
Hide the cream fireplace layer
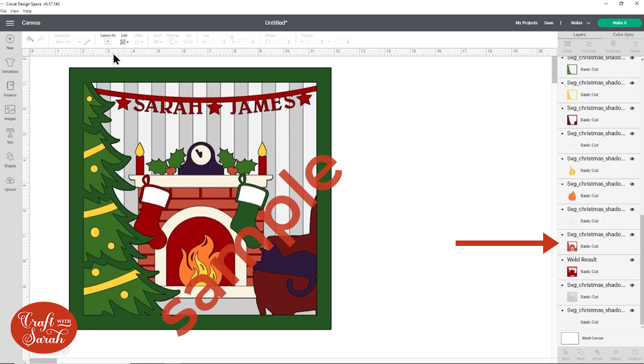[x=632, y=209]
